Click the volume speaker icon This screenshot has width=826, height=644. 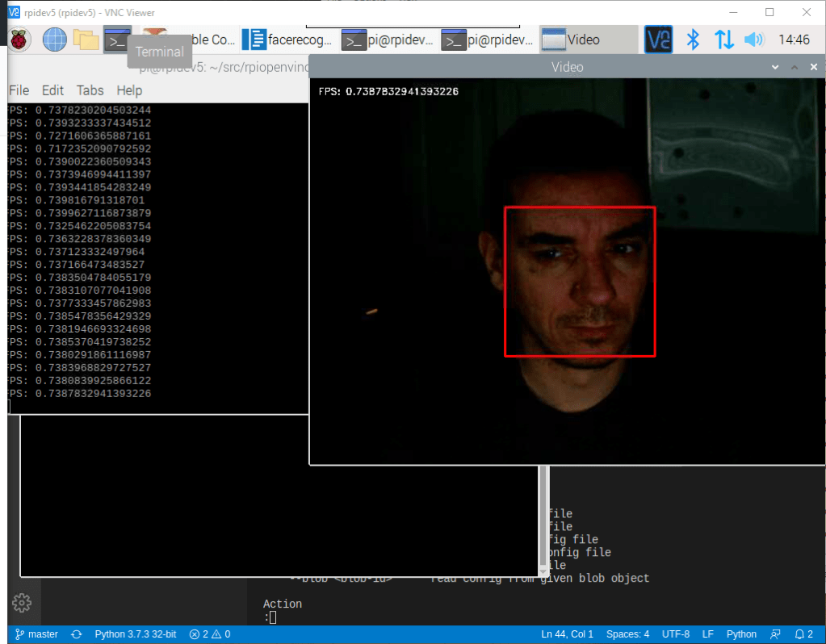pos(753,40)
